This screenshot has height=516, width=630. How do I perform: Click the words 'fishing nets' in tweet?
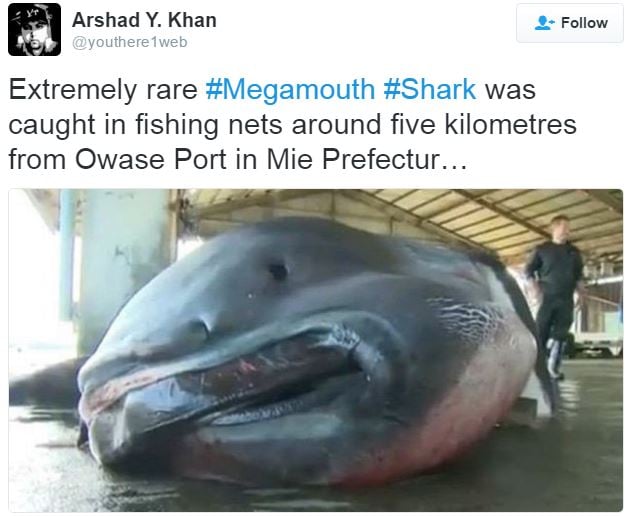[x=209, y=125]
